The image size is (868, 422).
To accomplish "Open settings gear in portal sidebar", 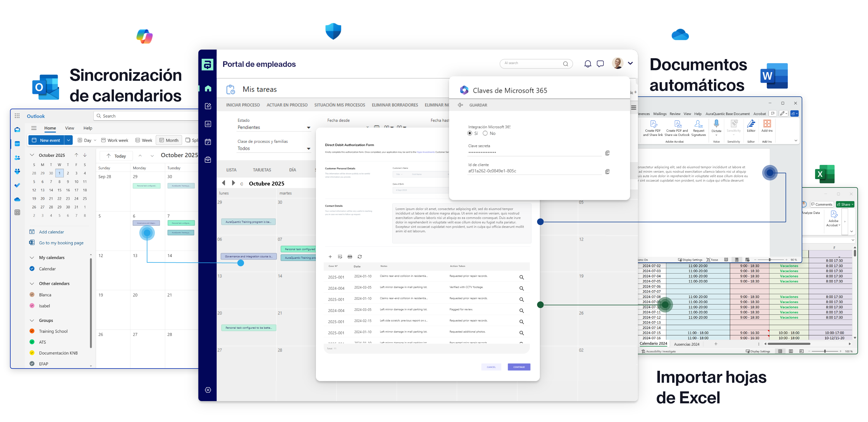I will [x=208, y=390].
